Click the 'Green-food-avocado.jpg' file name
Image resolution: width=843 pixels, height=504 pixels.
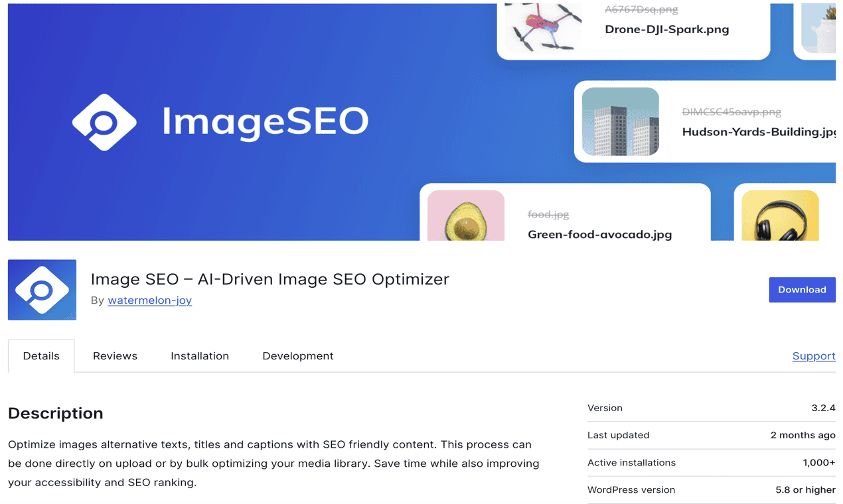click(600, 234)
